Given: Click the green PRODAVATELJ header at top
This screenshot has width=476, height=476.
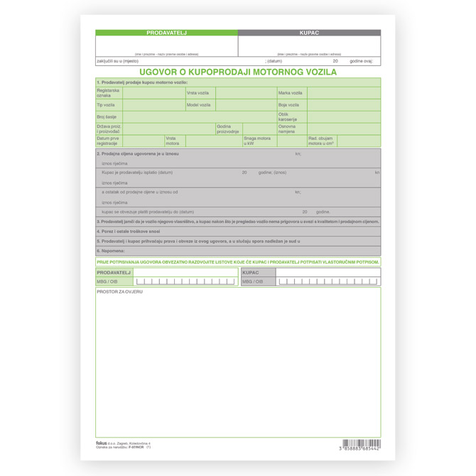Looking at the screenshot, I should 166,33.
